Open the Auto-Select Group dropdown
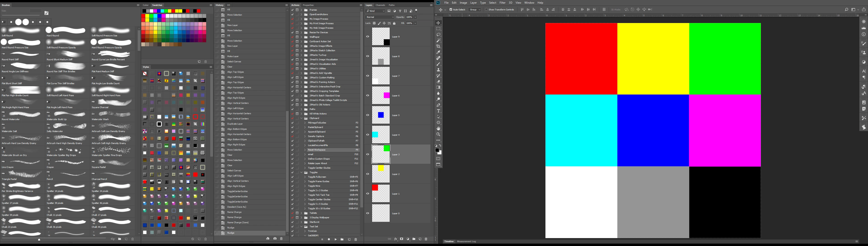Screen dimensions: 868x246 475,9
